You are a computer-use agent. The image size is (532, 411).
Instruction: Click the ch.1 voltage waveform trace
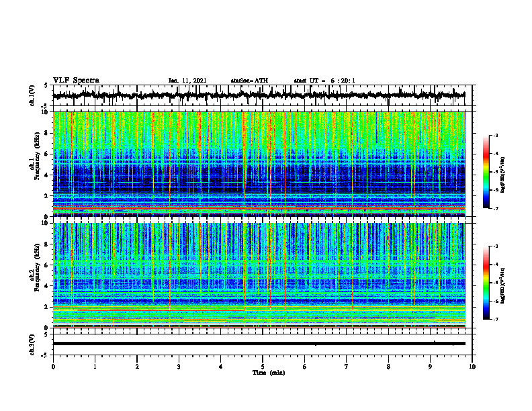pos(259,95)
